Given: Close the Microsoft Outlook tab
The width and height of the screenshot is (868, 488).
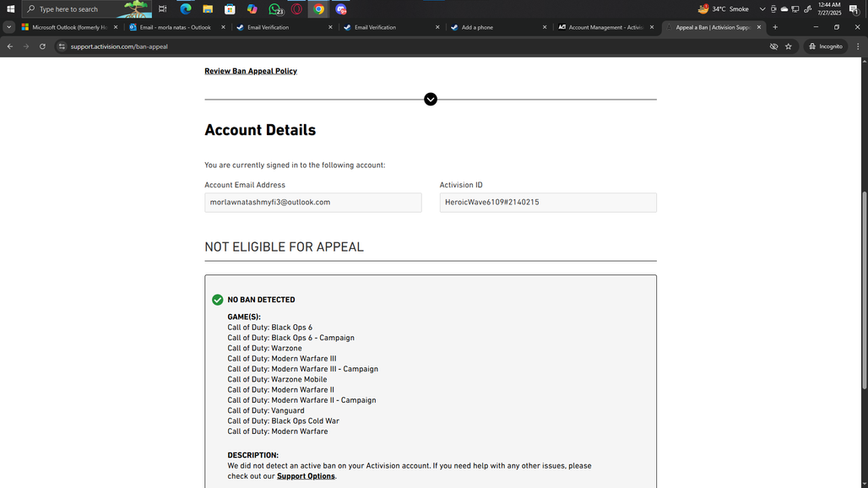Looking at the screenshot, I should (x=116, y=27).
